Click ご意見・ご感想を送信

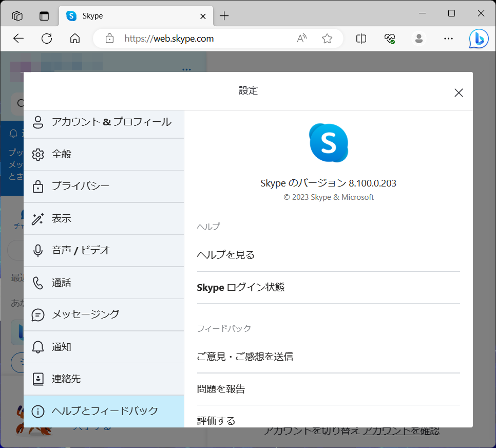tap(328, 357)
